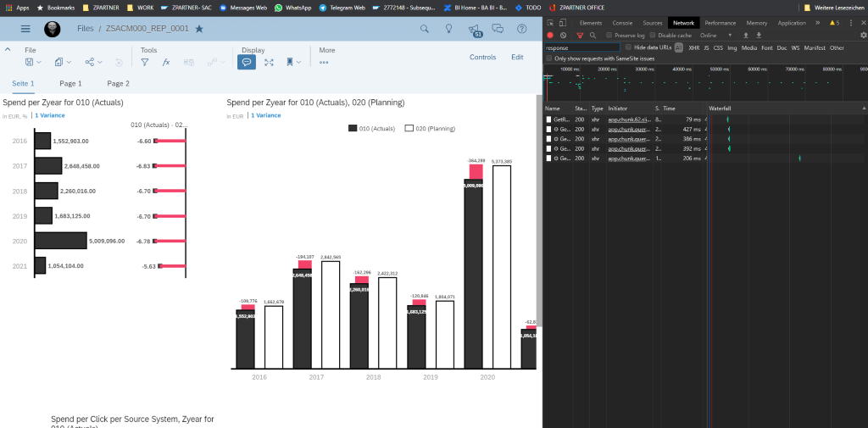The width and height of the screenshot is (868, 428).
Task: Click 1 Variance link on Actuals chart
Action: pyautogui.click(x=50, y=115)
